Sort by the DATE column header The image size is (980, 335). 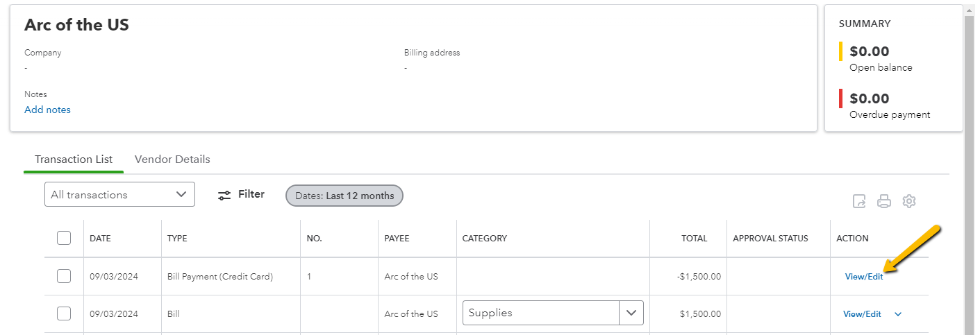click(x=100, y=239)
